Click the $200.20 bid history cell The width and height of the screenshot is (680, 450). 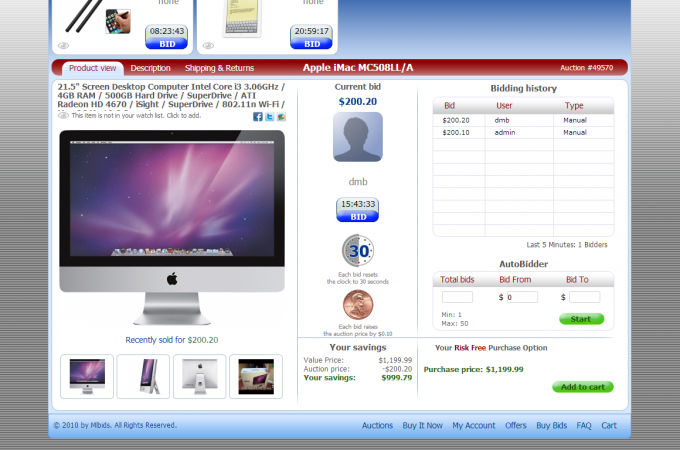[456, 120]
